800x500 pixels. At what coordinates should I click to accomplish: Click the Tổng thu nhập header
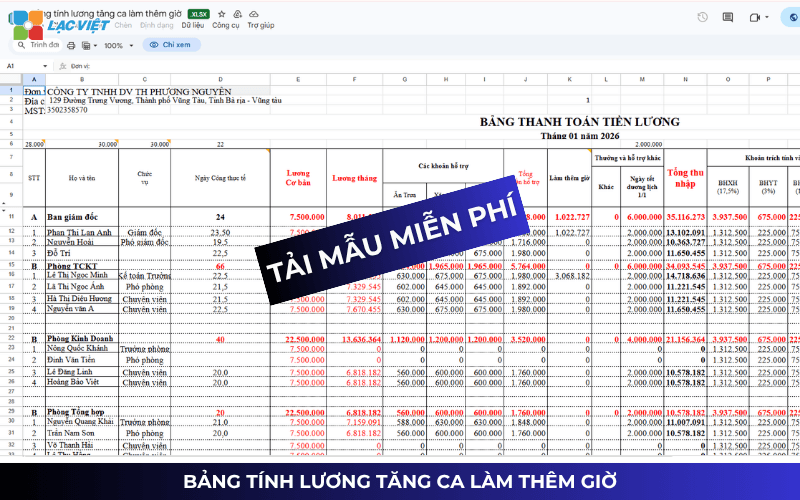point(685,178)
